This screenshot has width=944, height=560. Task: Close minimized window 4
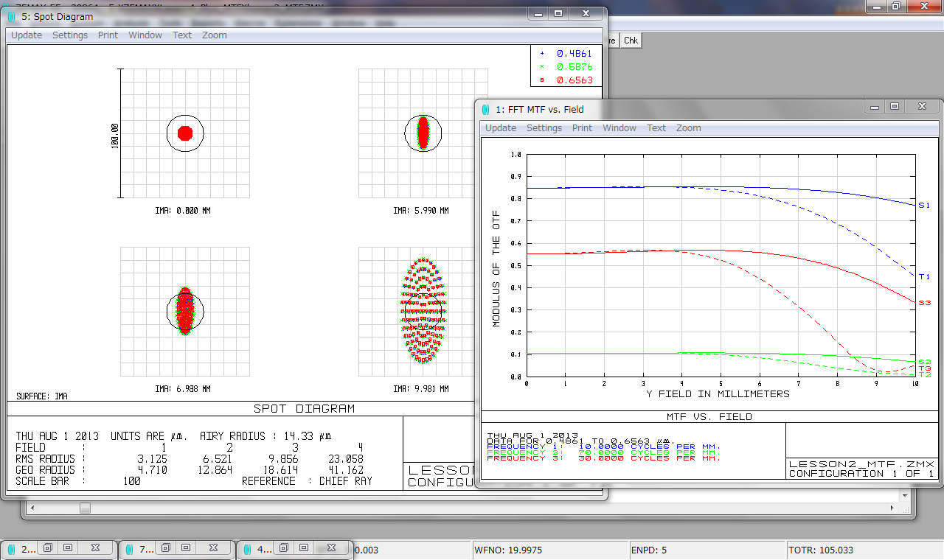[331, 548]
